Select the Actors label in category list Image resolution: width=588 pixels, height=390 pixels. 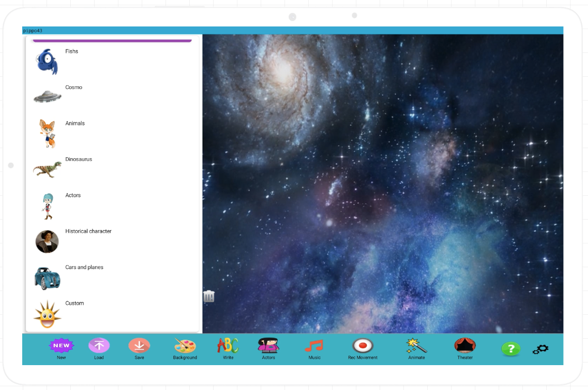tap(73, 195)
